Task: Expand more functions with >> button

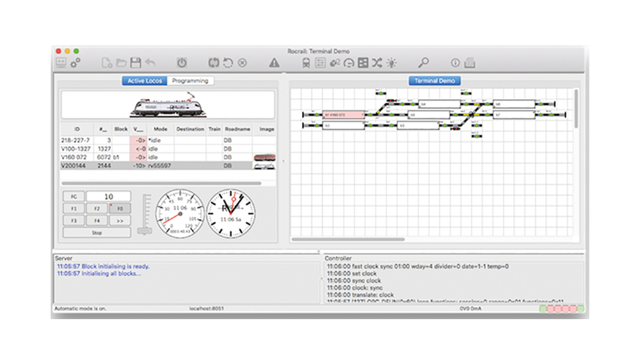Action: click(x=120, y=221)
